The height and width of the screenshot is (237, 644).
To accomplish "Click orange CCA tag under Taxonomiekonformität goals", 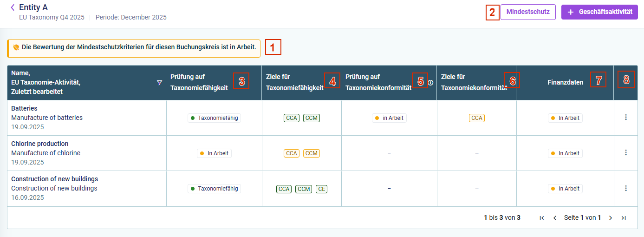I will [x=477, y=118].
